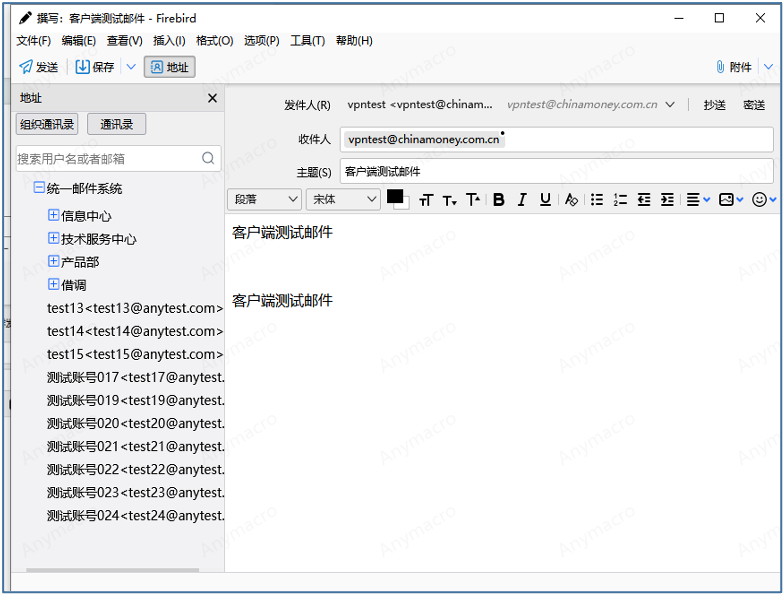The height and width of the screenshot is (595, 783).
Task: Click the increase indent icon
Action: tap(667, 200)
